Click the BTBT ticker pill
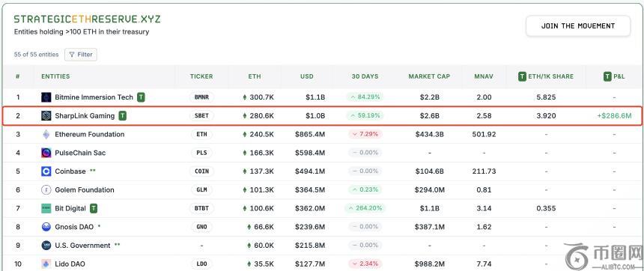Image resolution: width=644 pixels, height=271 pixels. (x=201, y=208)
